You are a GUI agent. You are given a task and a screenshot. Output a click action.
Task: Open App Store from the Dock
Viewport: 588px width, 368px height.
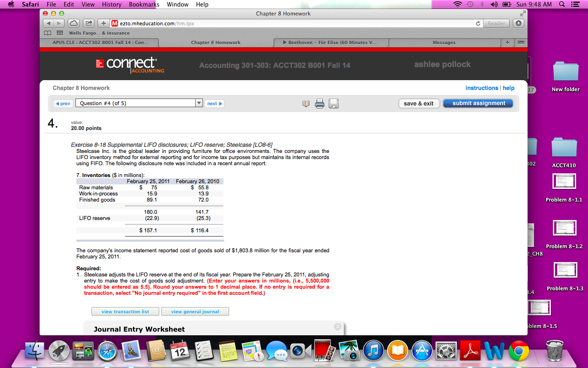pos(422,351)
